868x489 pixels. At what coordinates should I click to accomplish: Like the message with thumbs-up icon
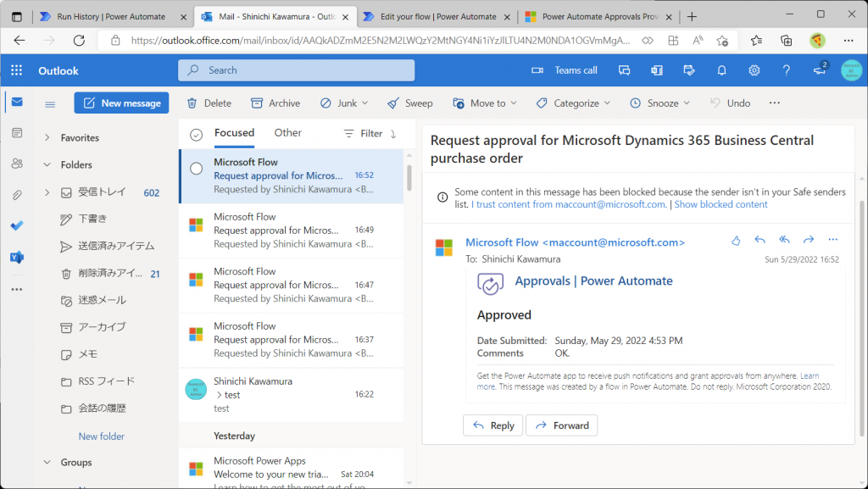point(736,240)
